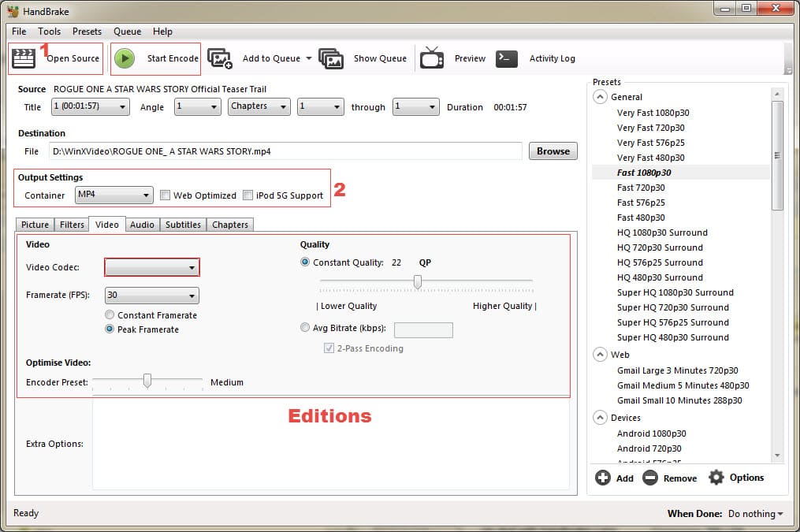The width and height of the screenshot is (800, 532).
Task: Click the Add preset plus icon
Action: [603, 478]
